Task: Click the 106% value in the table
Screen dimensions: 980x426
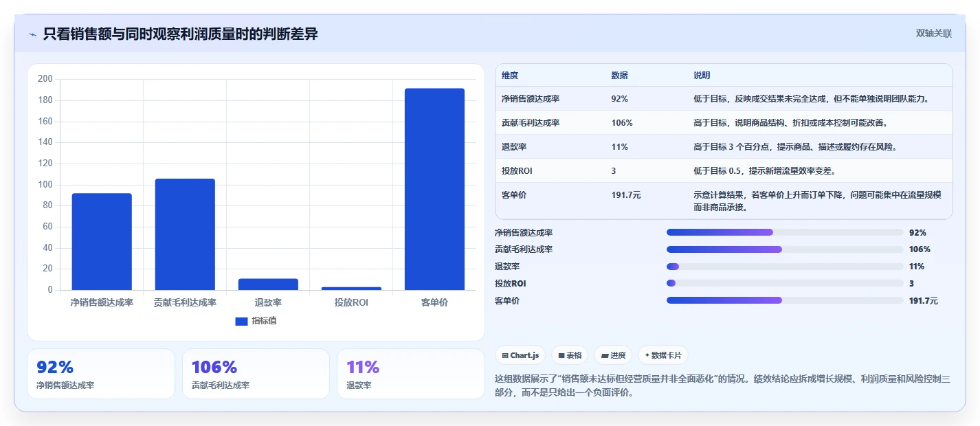Action: (622, 123)
